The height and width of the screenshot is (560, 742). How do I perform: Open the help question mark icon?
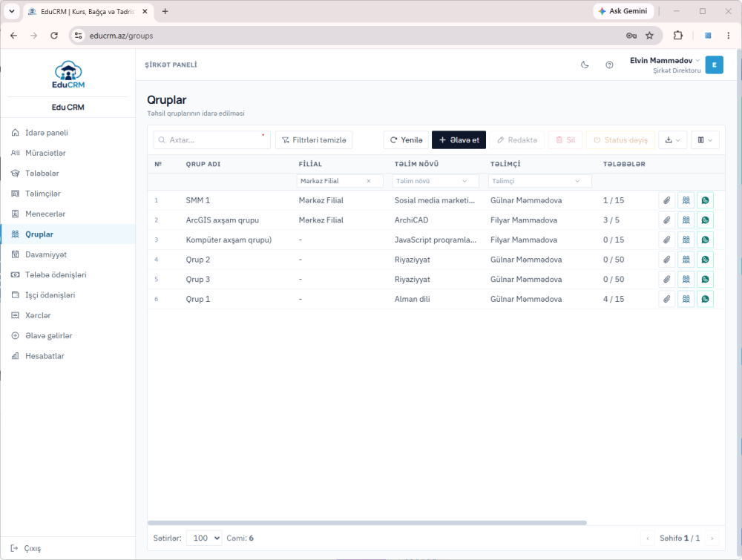point(609,65)
